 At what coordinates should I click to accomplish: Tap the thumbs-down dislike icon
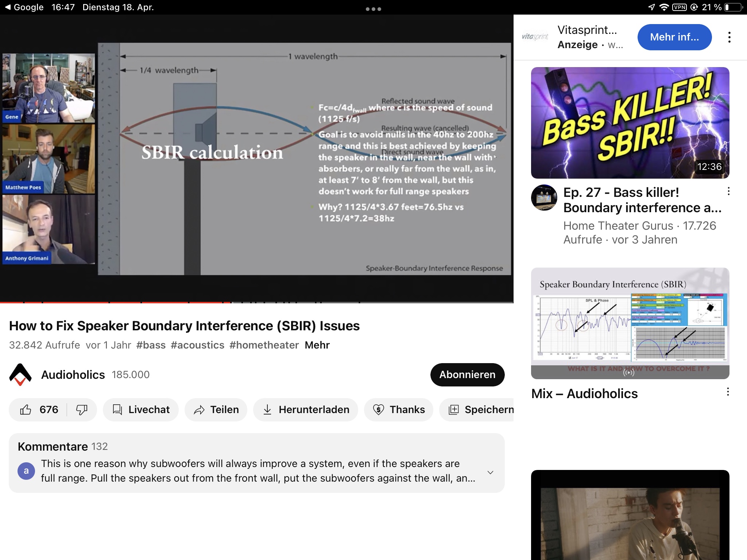[82, 410]
